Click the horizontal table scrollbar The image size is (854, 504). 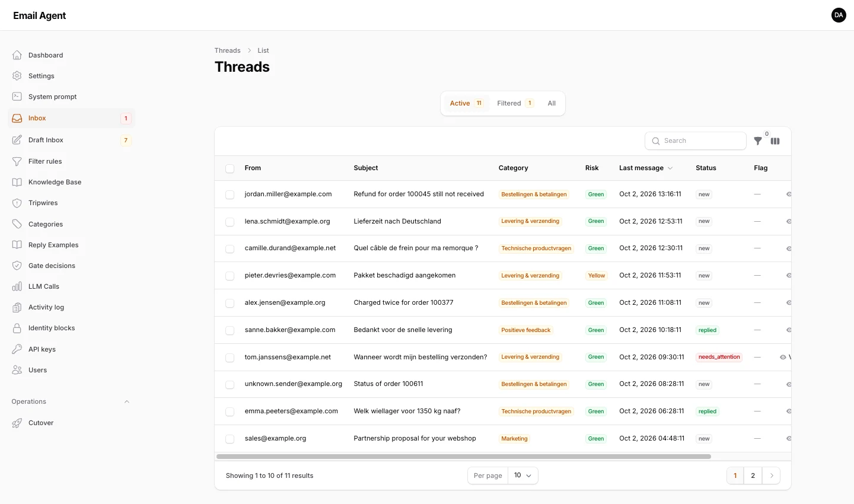(464, 457)
